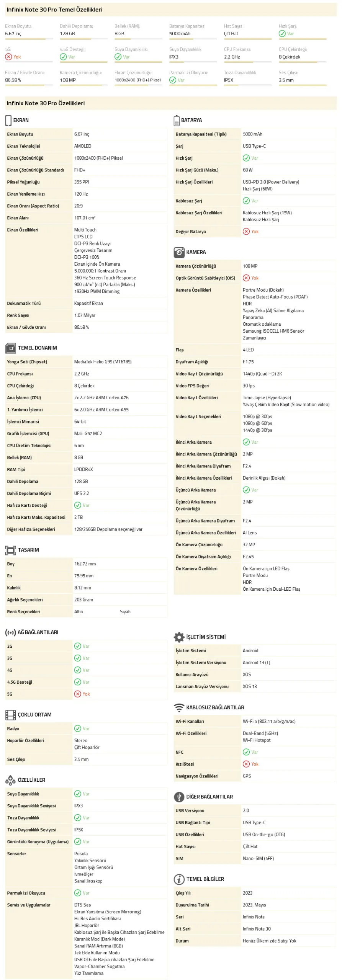This screenshot has height=980, width=342.
Task: Click the info icon next to TEMEL BİLGİLER
Action: click(x=179, y=879)
